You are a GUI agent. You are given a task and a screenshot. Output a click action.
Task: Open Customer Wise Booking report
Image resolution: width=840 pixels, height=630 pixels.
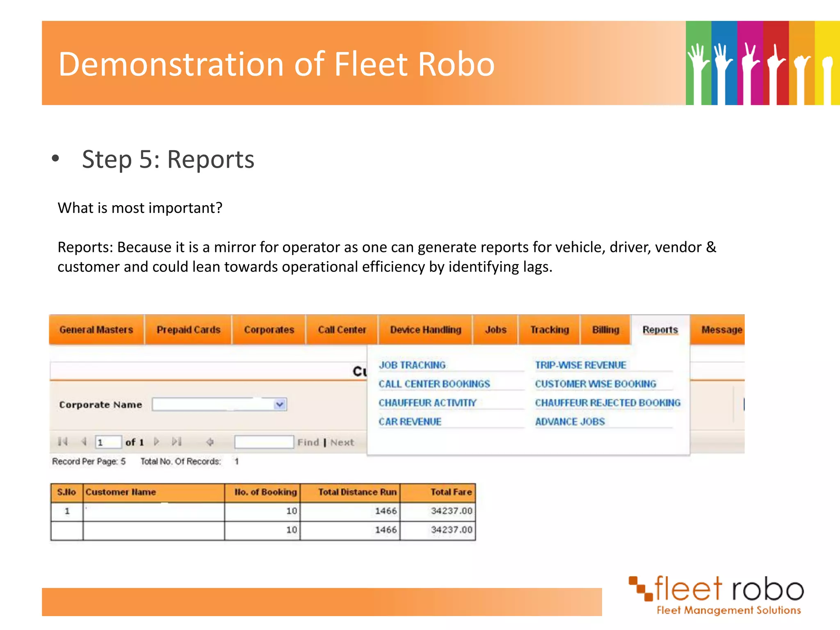(x=596, y=384)
